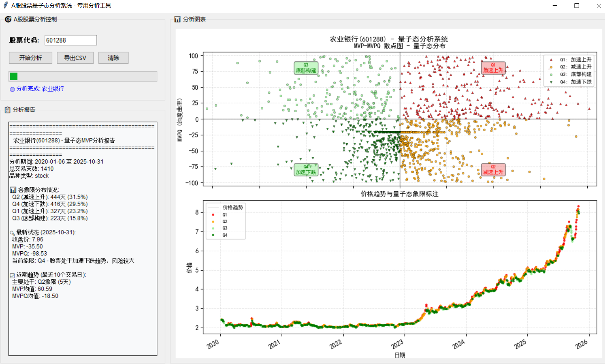Click the A股股票分析控制 panel target icon
The height and width of the screenshot is (364, 605).
click(8, 19)
